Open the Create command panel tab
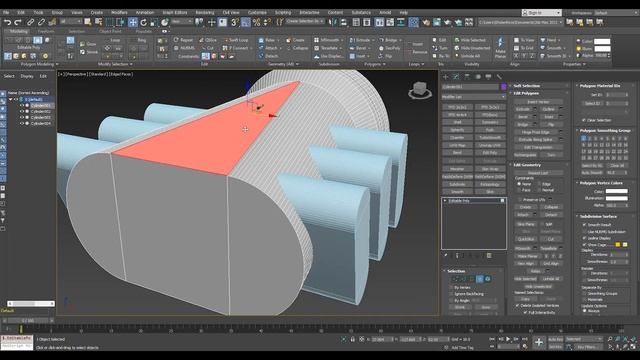640x360 pixels. pos(445,77)
